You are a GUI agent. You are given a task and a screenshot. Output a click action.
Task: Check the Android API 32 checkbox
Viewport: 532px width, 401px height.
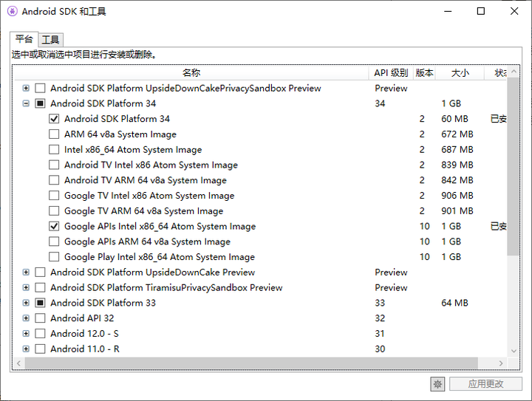point(40,318)
